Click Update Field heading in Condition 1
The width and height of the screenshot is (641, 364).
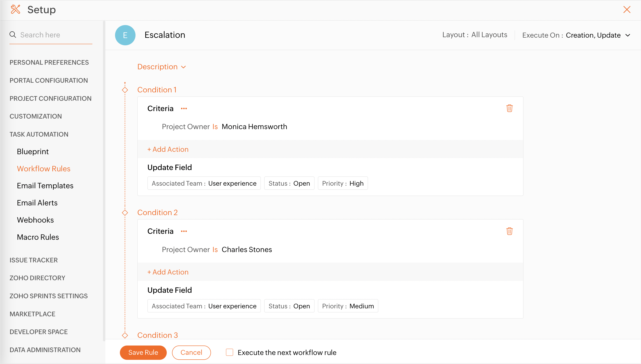coord(170,167)
